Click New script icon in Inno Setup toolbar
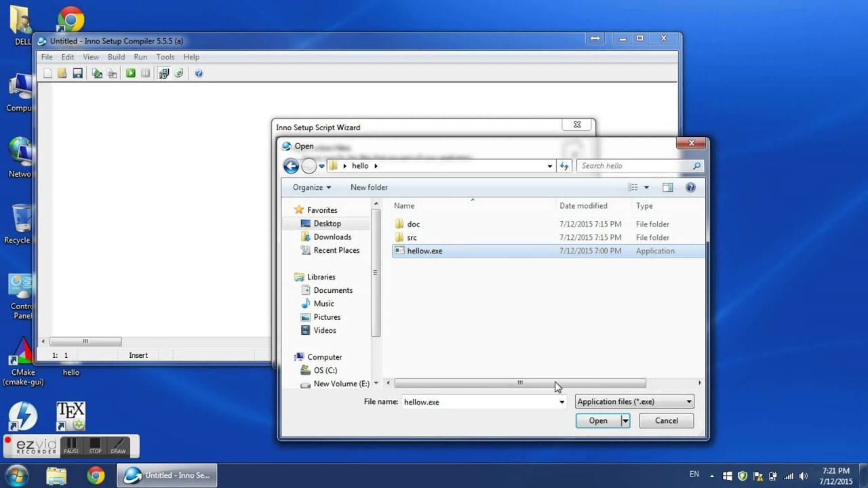 pos(47,73)
